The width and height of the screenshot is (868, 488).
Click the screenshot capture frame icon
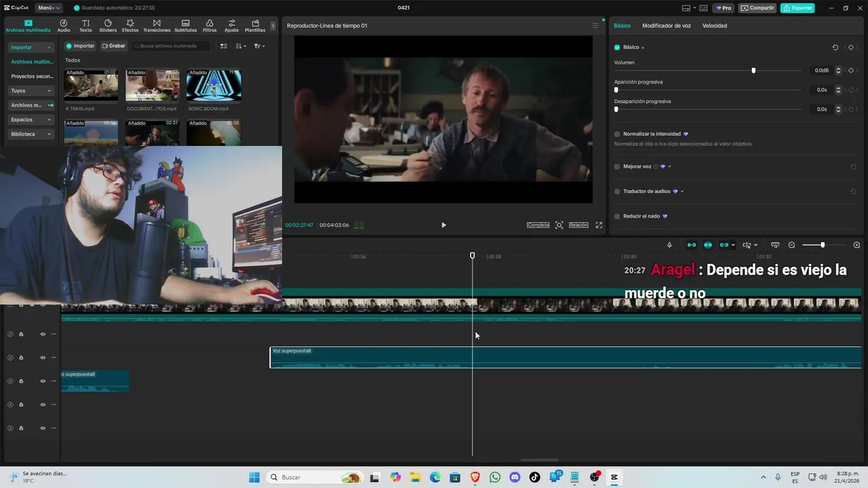559,225
